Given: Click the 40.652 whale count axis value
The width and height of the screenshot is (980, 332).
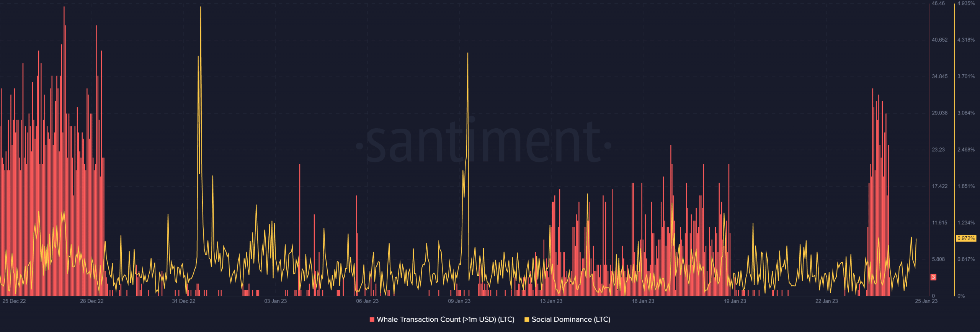Looking at the screenshot, I should point(940,40).
